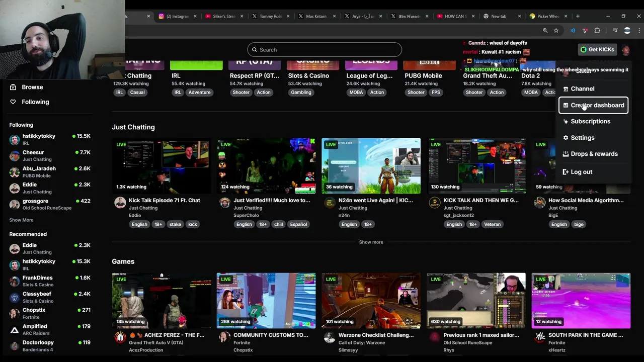The width and height of the screenshot is (644, 362).
Task: Click Español tag under SuperCholo stream
Action: pyautogui.click(x=298, y=225)
